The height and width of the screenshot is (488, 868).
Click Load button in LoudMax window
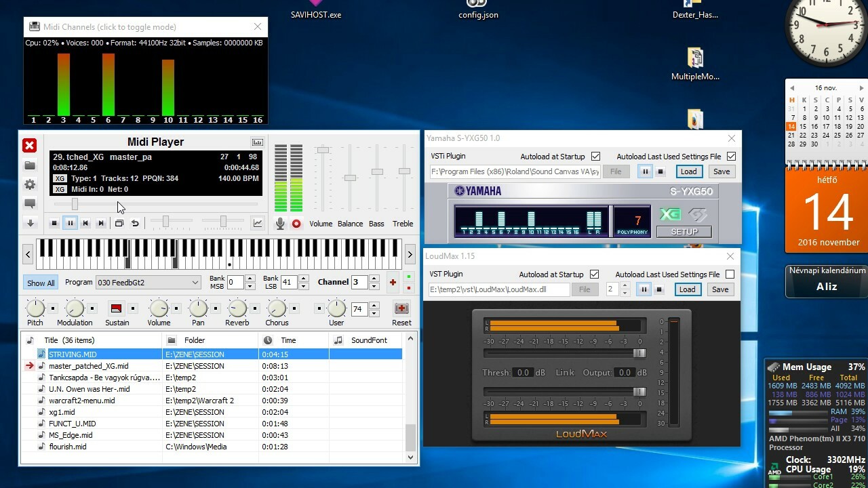687,289
